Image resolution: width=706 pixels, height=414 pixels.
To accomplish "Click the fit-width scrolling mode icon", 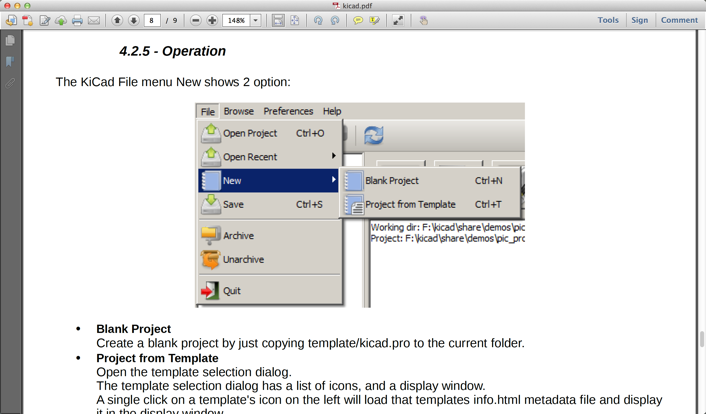I will pos(278,20).
